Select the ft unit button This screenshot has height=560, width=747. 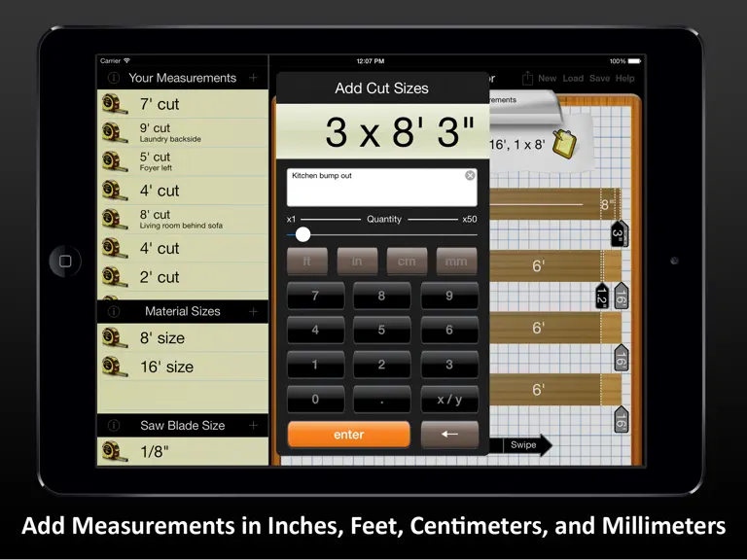307,261
